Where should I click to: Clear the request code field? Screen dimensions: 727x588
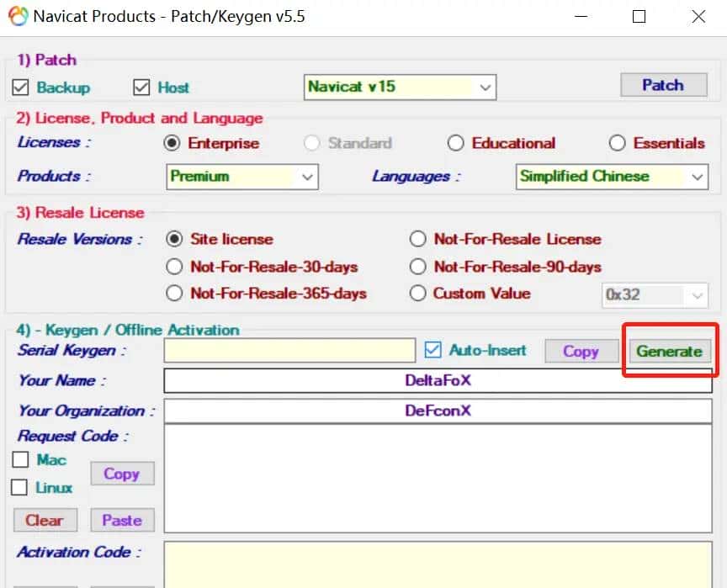45,520
